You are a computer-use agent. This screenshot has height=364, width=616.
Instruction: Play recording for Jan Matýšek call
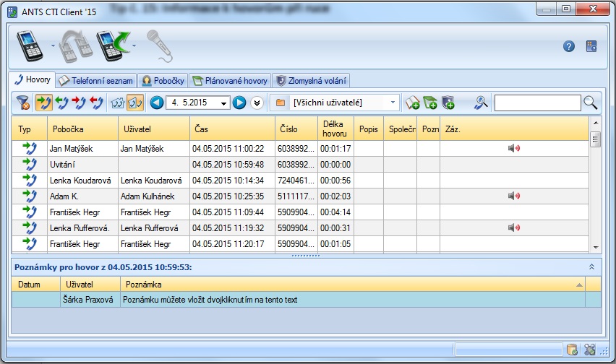point(514,148)
